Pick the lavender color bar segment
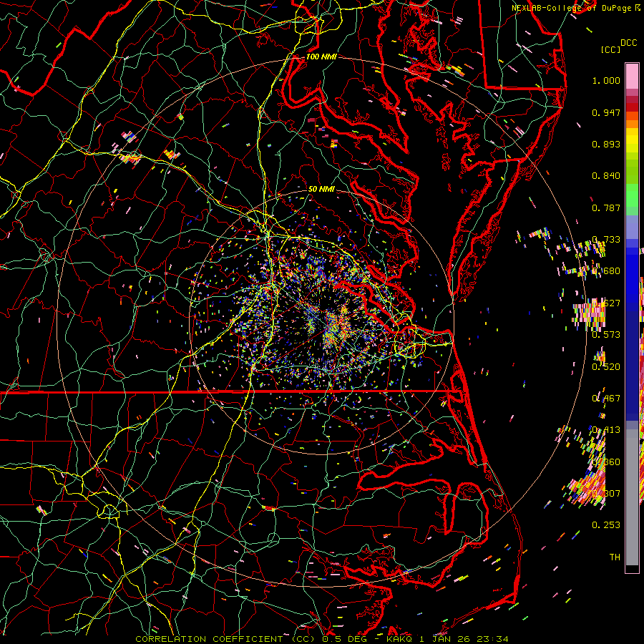The height and width of the screenshot is (644, 644). click(632, 227)
